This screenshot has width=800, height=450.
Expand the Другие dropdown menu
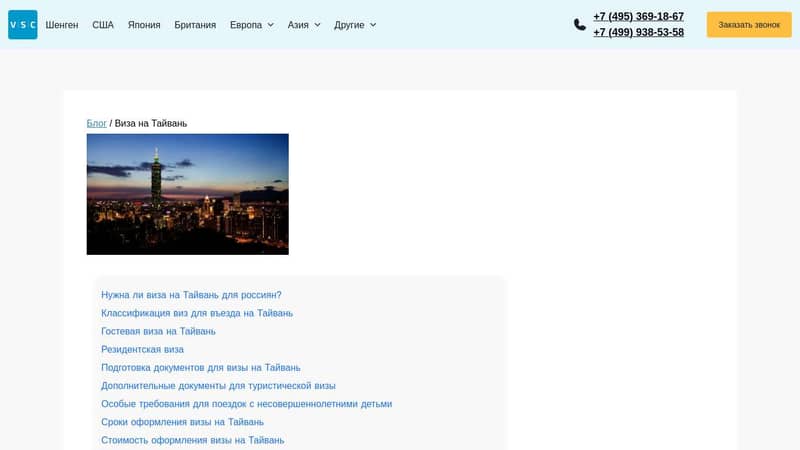coord(355,25)
